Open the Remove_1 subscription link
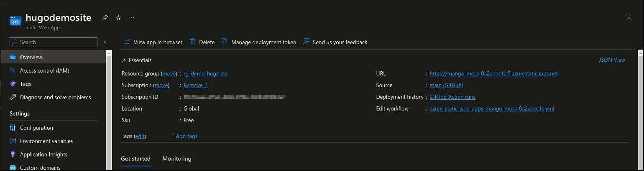 196,85
